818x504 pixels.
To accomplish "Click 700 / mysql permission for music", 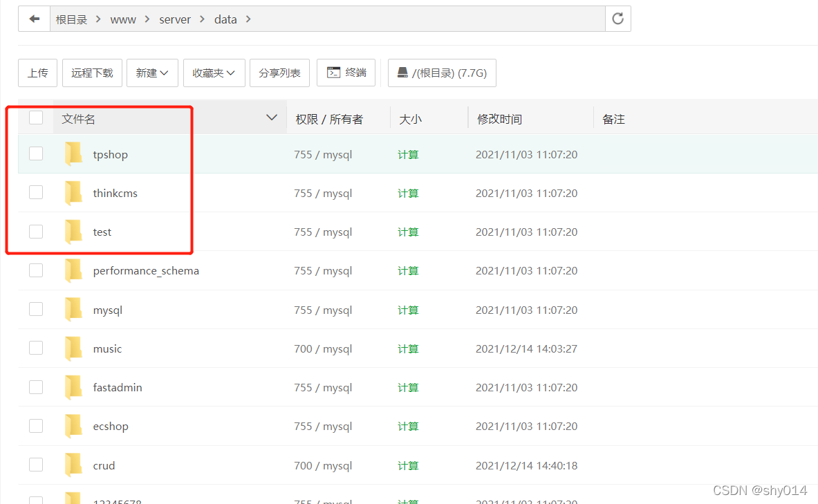I will 323,349.
